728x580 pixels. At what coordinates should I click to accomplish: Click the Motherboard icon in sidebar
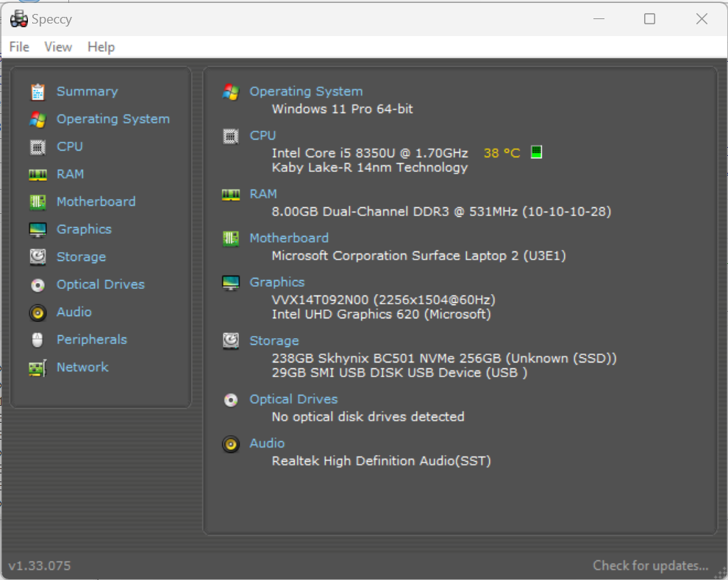pos(38,202)
